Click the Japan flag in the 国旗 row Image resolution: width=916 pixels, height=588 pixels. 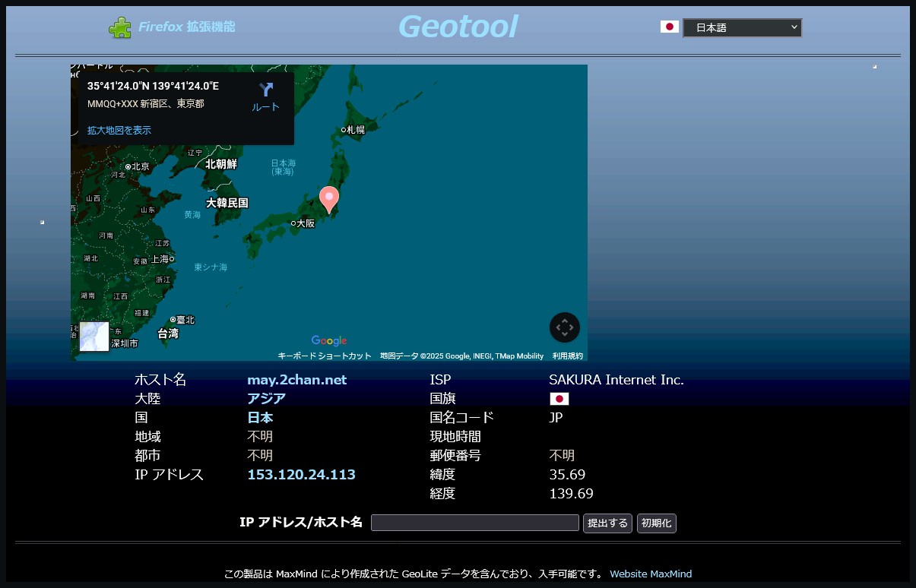click(559, 399)
